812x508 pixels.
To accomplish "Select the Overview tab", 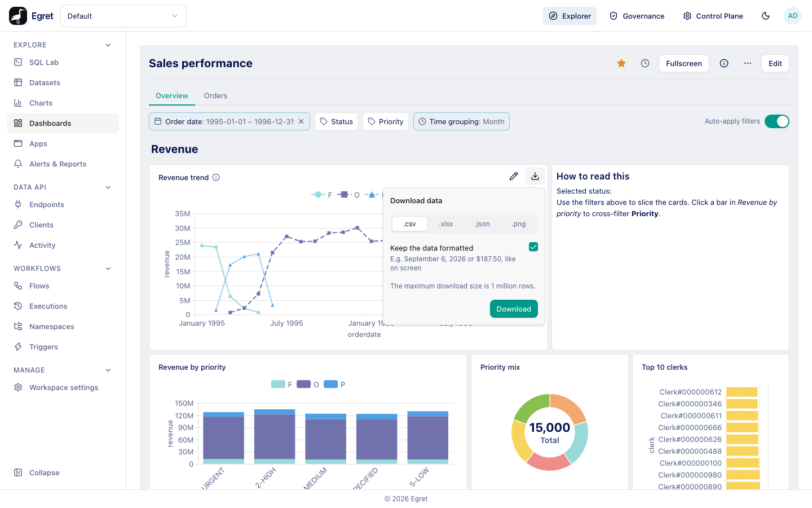I will tap(172, 96).
